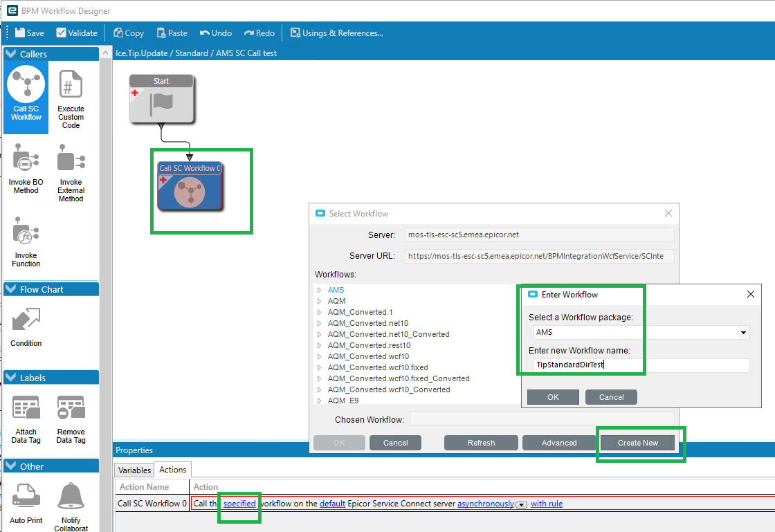Click the 'specified' workflow link
This screenshot has width=775, height=532.
pos(239,504)
